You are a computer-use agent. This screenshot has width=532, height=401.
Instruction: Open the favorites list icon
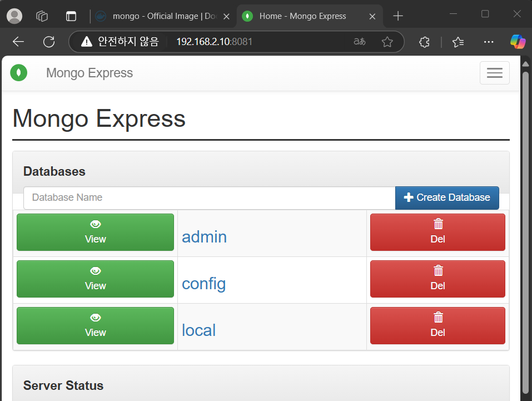click(x=458, y=42)
